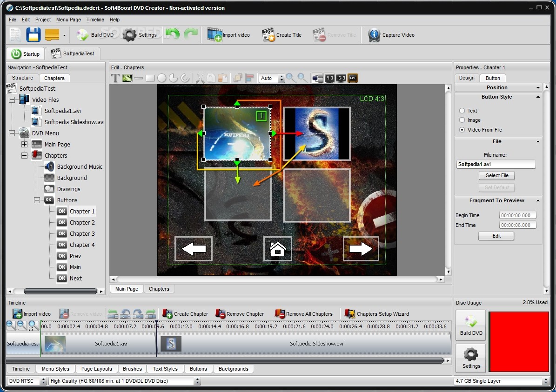This screenshot has width=556, height=392.
Task: Switch preview to 16:9 screen
Action: click(341, 78)
